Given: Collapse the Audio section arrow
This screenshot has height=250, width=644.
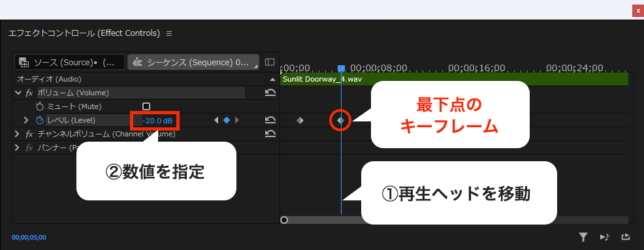Looking at the screenshot, I should point(273,79).
